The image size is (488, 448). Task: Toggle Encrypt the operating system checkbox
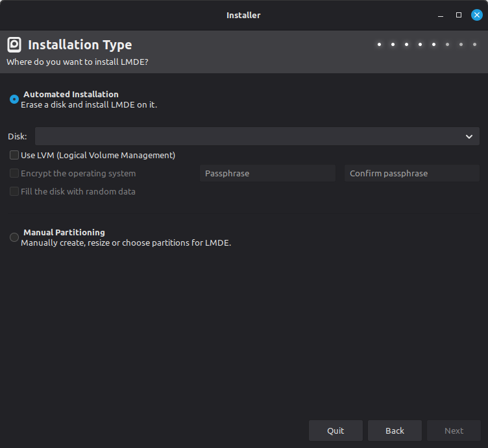[x=14, y=173]
